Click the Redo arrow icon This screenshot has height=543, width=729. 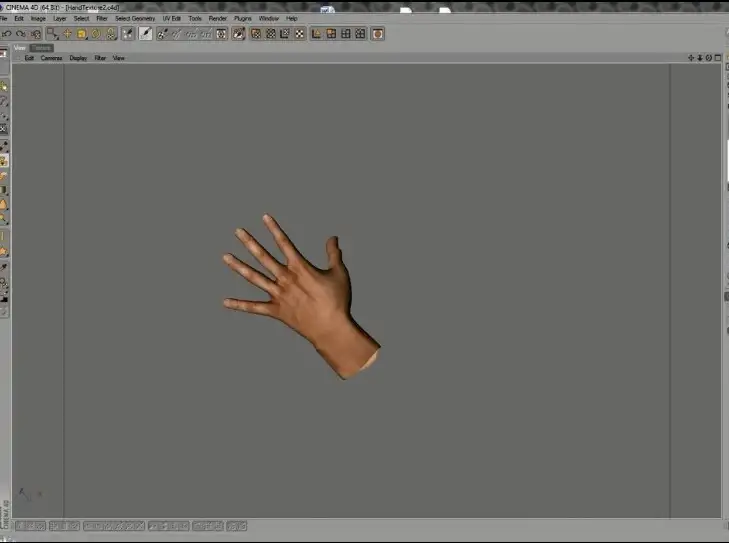coord(20,34)
